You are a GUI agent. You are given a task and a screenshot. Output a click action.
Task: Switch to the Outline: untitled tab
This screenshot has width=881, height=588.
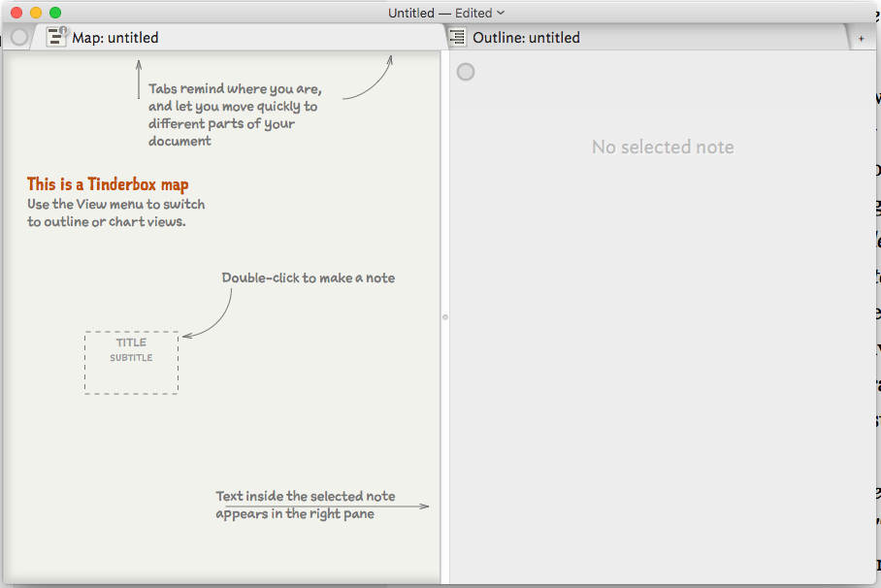[646, 38]
